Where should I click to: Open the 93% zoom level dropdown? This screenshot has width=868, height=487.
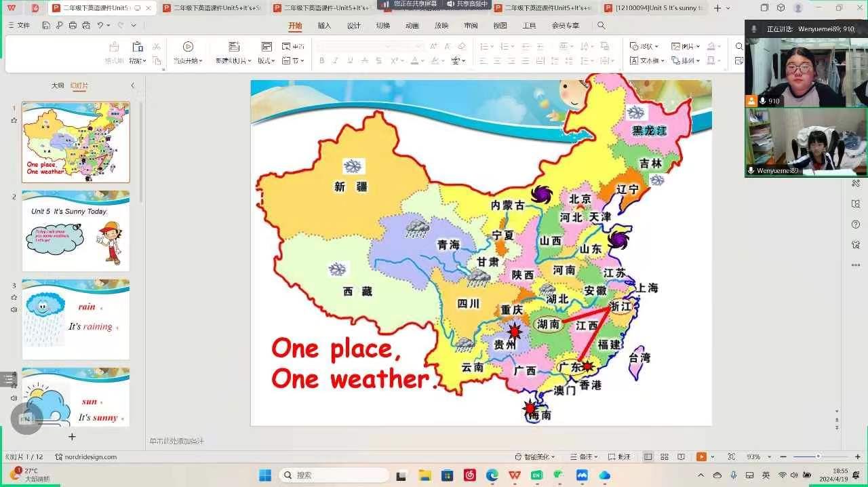point(757,457)
